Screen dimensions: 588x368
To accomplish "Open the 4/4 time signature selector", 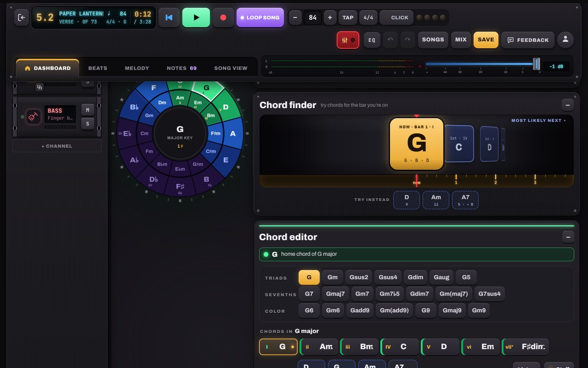I will pos(368,17).
